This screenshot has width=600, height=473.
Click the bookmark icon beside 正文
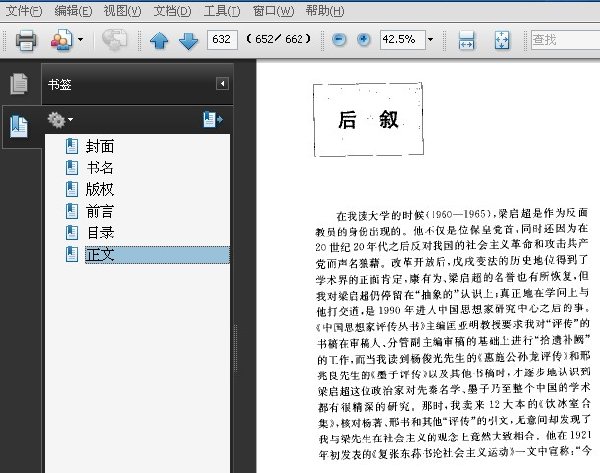[x=72, y=254]
